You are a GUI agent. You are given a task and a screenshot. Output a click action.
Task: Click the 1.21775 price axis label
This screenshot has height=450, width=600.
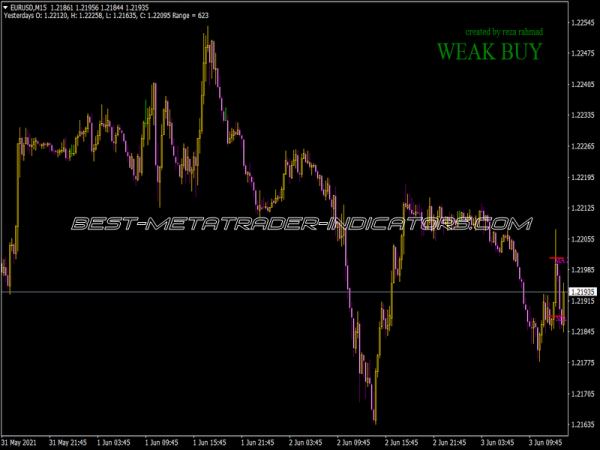point(583,363)
